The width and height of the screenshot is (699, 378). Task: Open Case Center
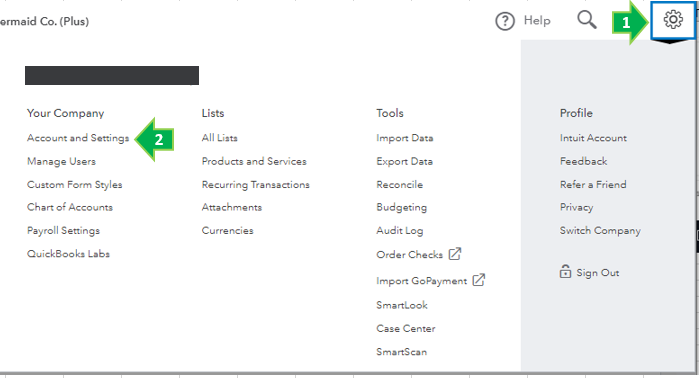pos(406,329)
